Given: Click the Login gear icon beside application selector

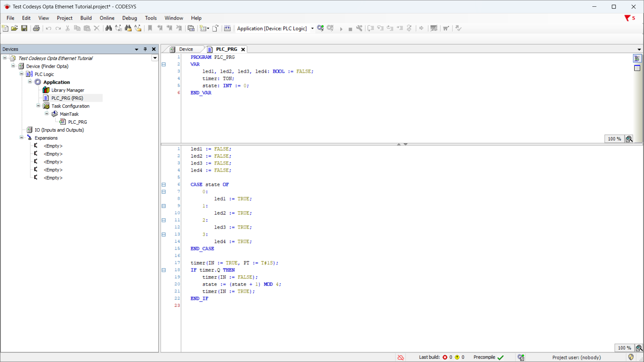Looking at the screenshot, I should pos(320,28).
